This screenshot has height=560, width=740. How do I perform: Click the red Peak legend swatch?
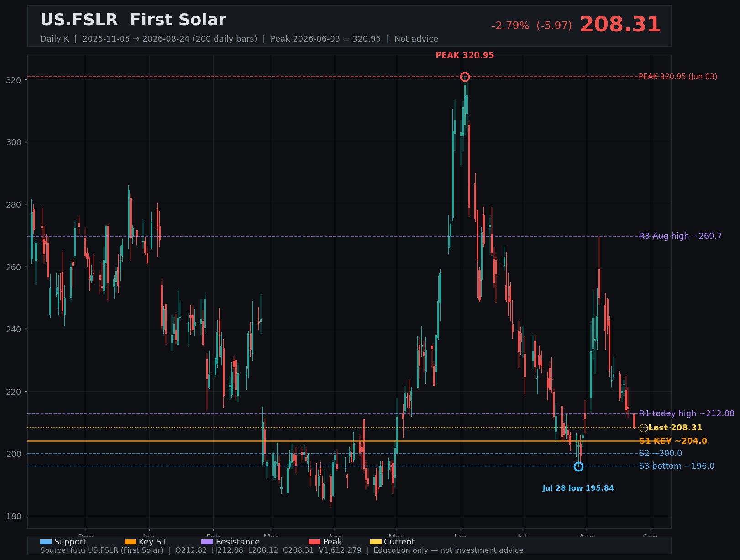(x=315, y=542)
